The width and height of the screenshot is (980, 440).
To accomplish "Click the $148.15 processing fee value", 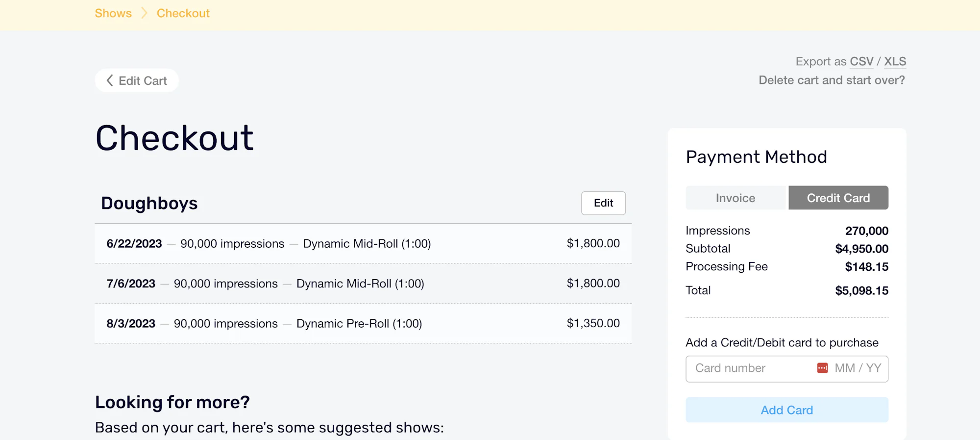I will tap(866, 267).
